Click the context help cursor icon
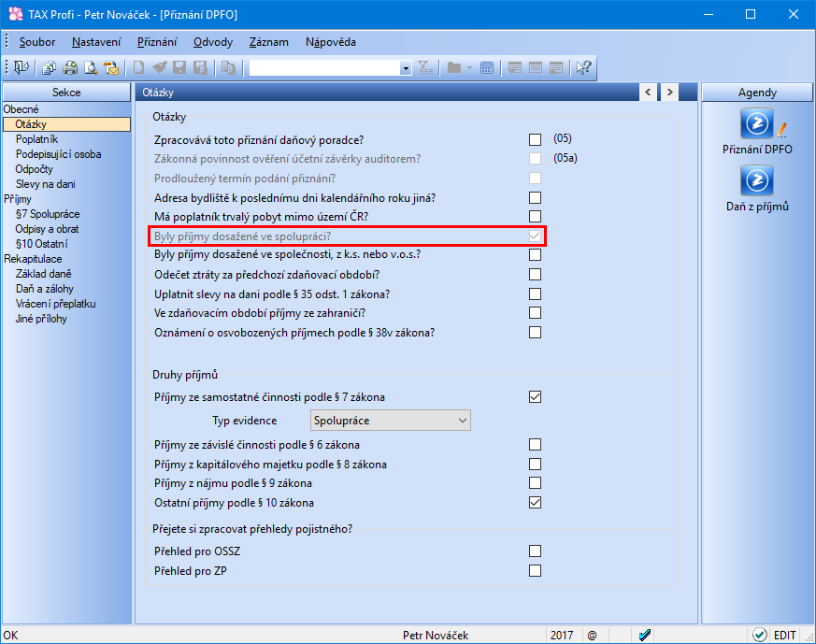 [x=583, y=67]
